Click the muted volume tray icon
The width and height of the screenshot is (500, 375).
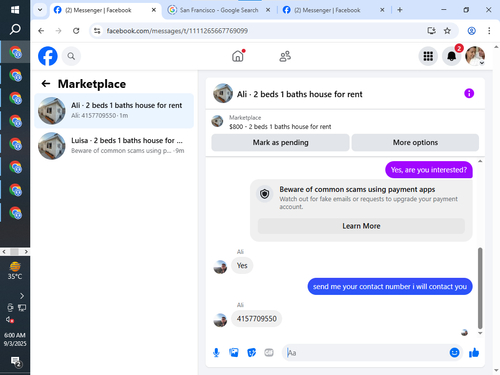pyautogui.click(x=10, y=320)
